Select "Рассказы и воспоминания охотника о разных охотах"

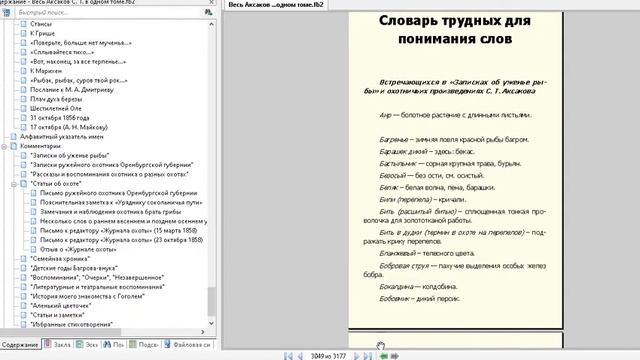109,174
